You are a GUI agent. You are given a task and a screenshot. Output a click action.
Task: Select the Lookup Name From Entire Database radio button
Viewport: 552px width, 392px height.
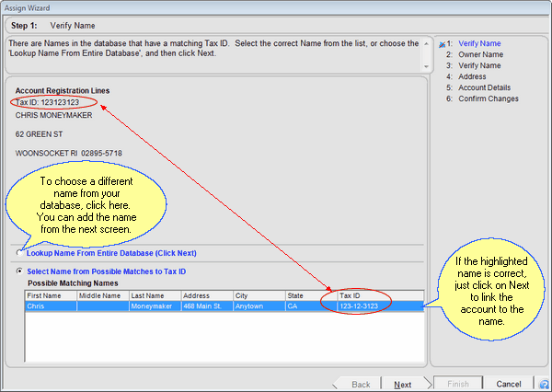click(21, 252)
